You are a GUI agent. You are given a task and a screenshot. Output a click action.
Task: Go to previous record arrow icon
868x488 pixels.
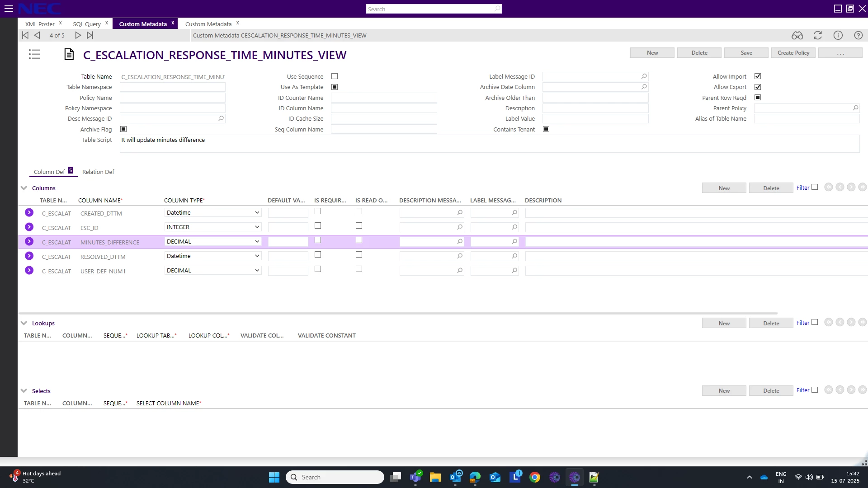click(38, 35)
